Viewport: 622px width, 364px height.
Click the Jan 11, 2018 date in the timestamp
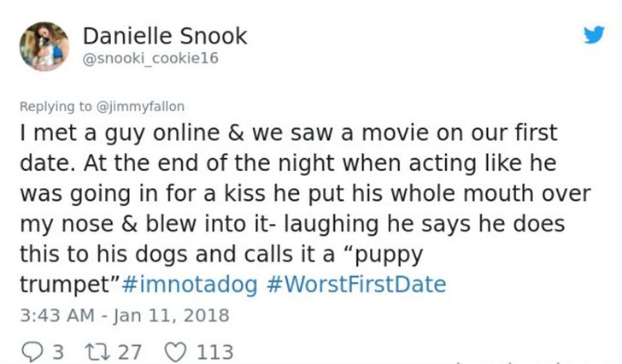pyautogui.click(x=171, y=315)
